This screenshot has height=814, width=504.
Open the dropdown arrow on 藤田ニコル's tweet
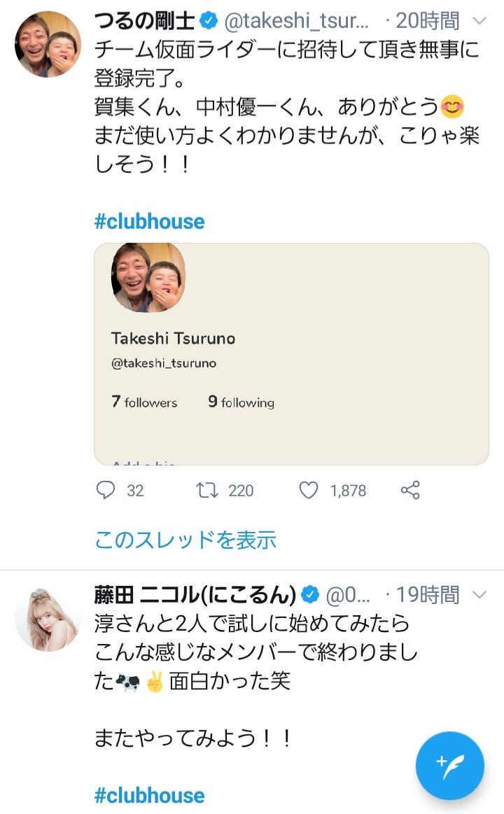[479, 595]
